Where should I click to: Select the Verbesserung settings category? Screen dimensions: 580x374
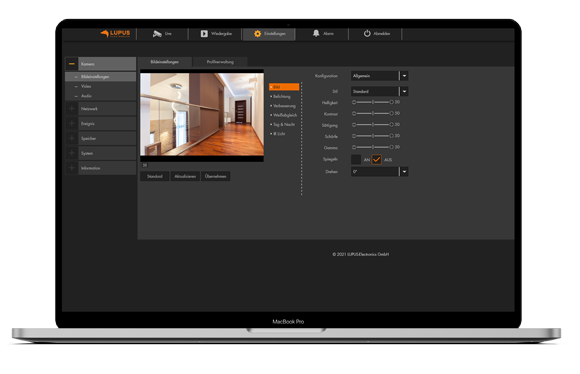(284, 106)
